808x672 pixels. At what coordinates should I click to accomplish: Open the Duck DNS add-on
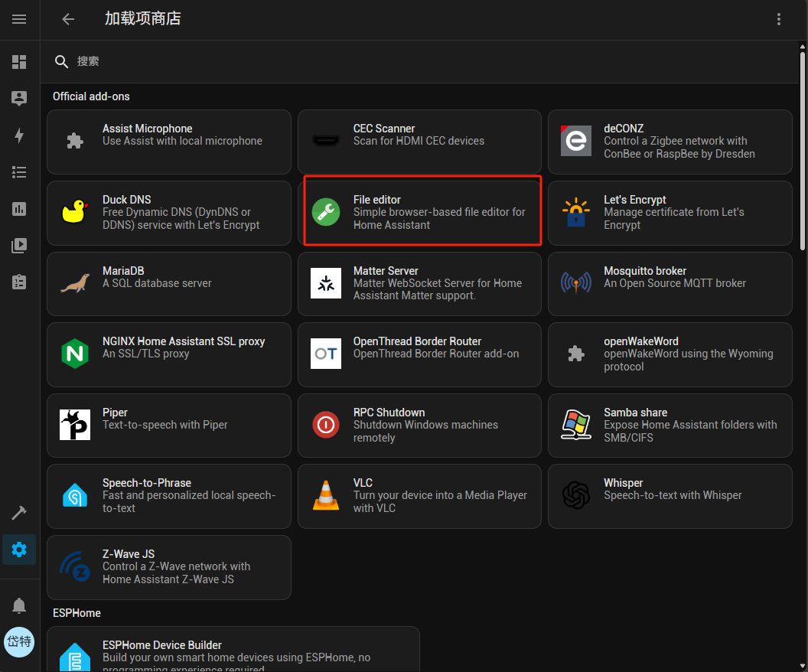tap(168, 212)
